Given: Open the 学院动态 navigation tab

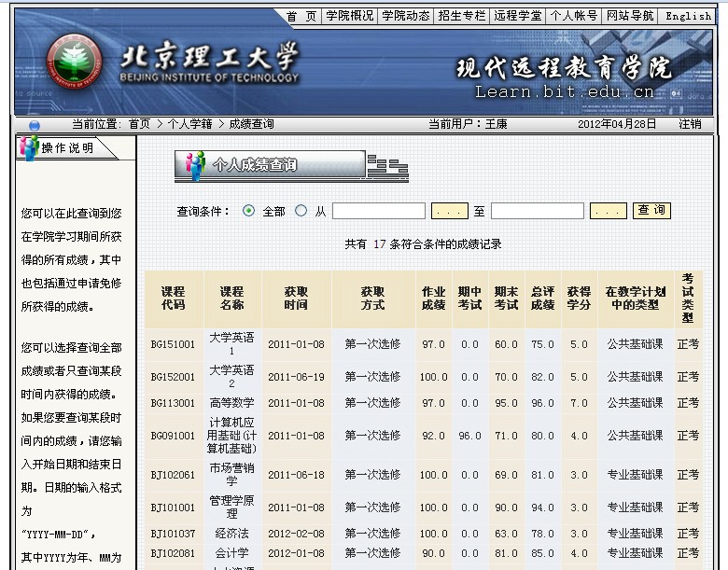Looking at the screenshot, I should [x=406, y=16].
